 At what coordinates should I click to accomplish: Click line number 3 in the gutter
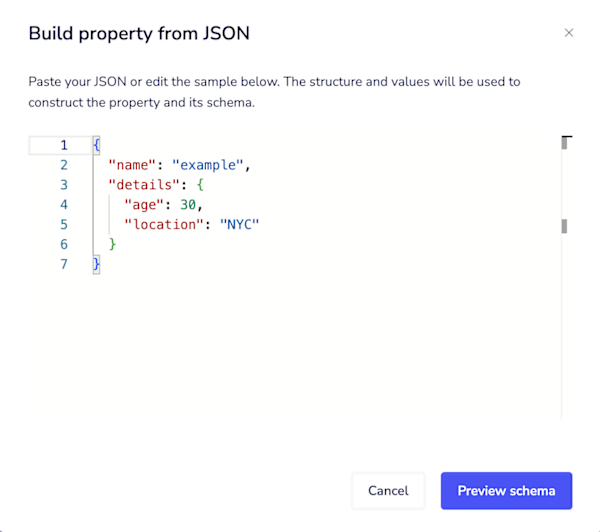[64, 185]
